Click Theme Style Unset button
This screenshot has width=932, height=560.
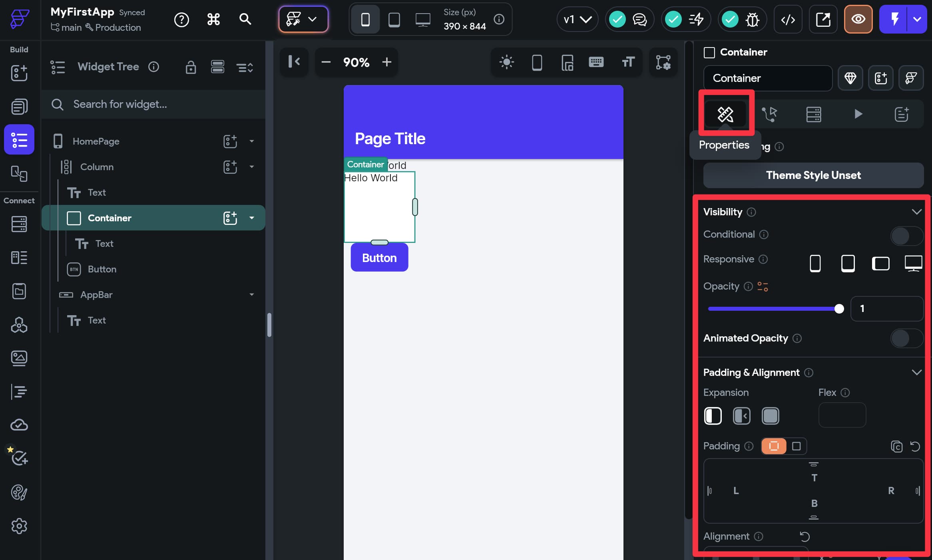(x=813, y=175)
